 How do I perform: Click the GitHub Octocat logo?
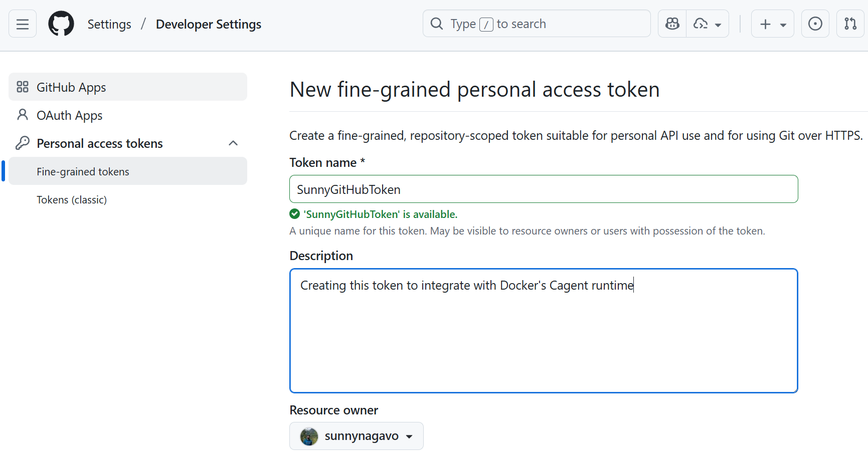(61, 24)
